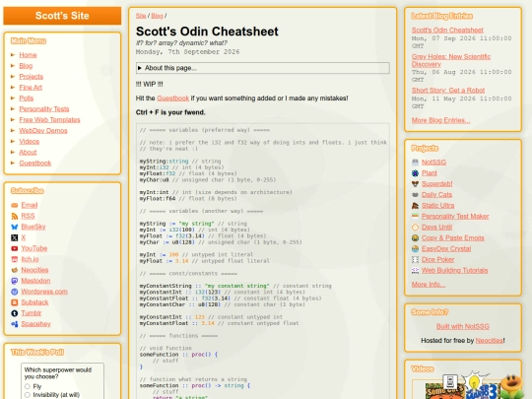Click the floating document icon near Videos

coord(450,381)
